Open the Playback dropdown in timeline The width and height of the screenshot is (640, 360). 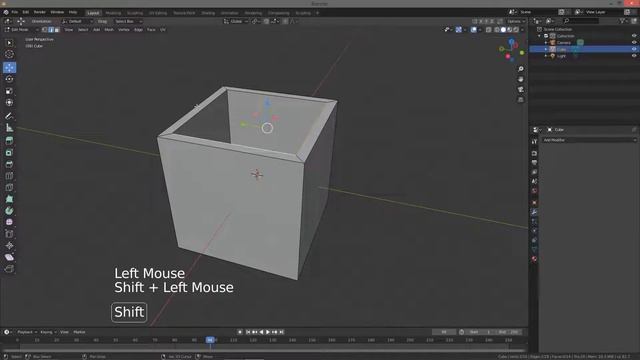pos(27,332)
